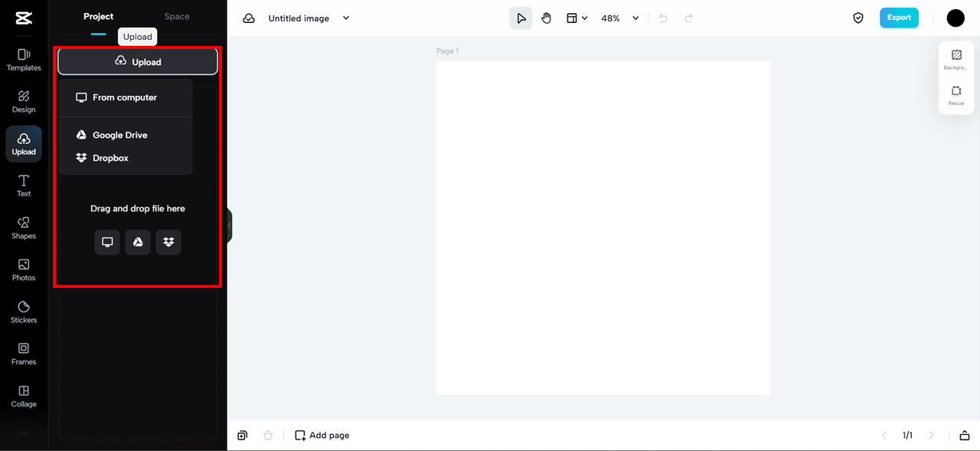Click the Drag and drop file here text

[x=138, y=208]
